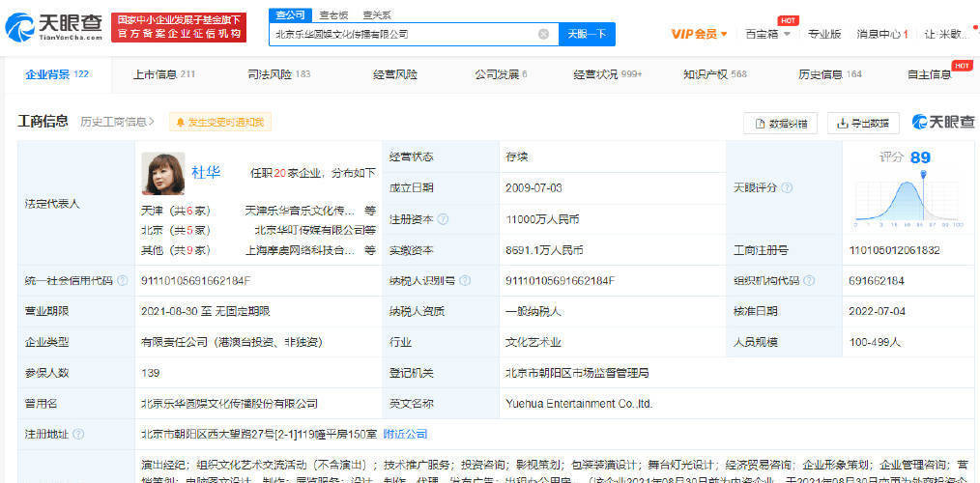Open the 经营风险 tab

(395, 74)
